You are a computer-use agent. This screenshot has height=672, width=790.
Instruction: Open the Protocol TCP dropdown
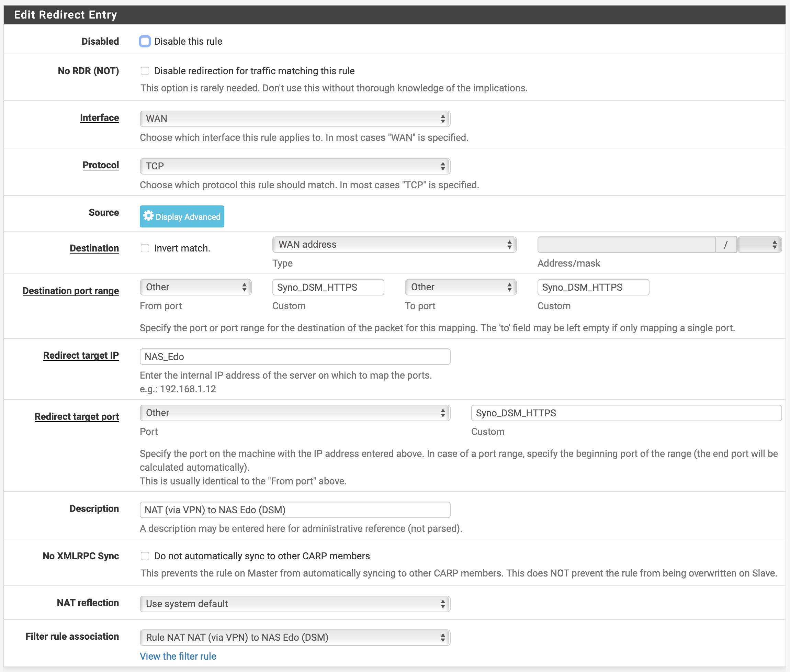294,166
